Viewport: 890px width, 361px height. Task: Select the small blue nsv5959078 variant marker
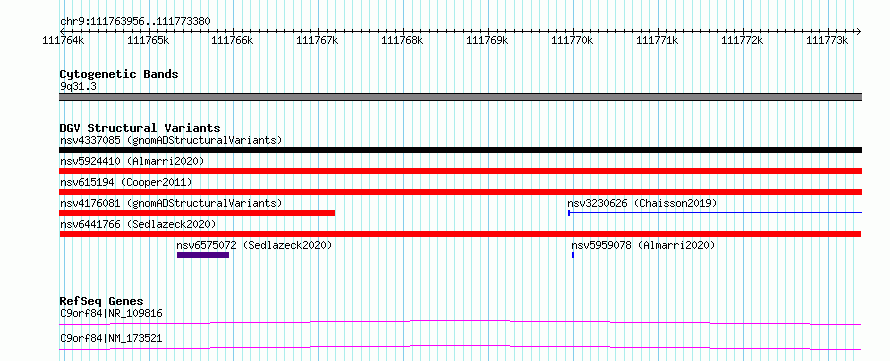point(573,255)
